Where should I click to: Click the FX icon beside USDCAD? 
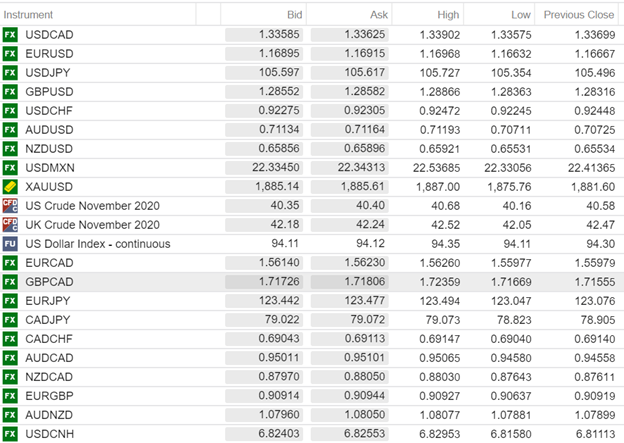11,35
